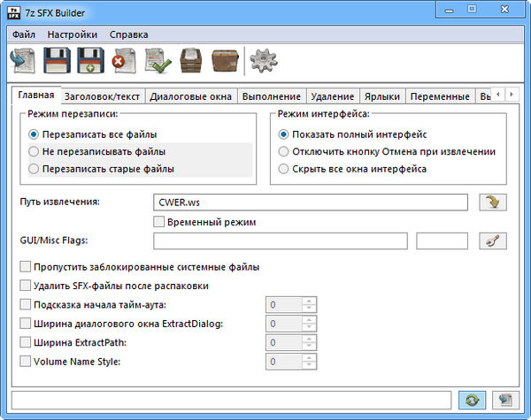The width and height of the screenshot is (531, 420).
Task: Switch to the Заголовок/текст tab
Action: [103, 96]
